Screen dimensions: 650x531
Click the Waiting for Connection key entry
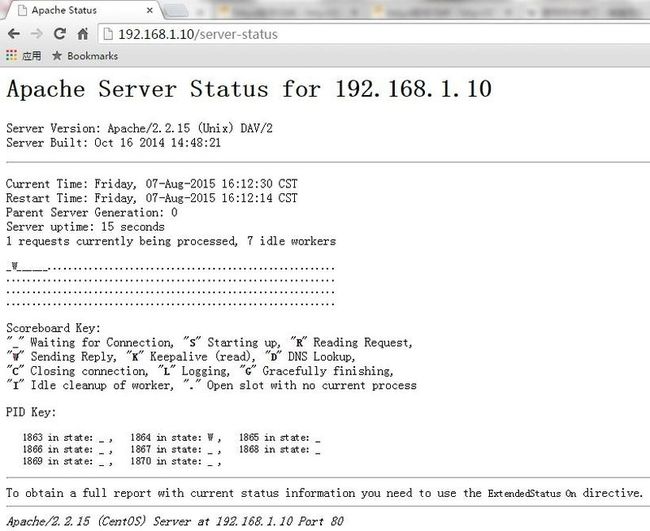[90, 342]
